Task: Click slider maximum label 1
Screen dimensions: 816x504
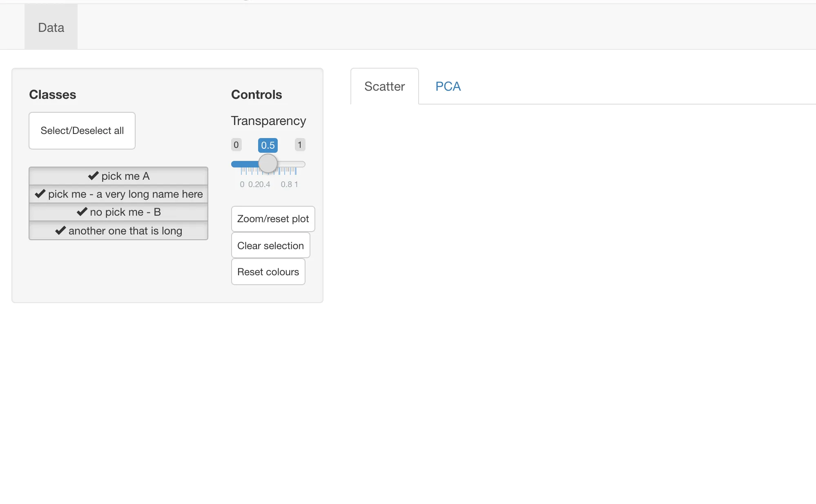Action: coord(300,145)
